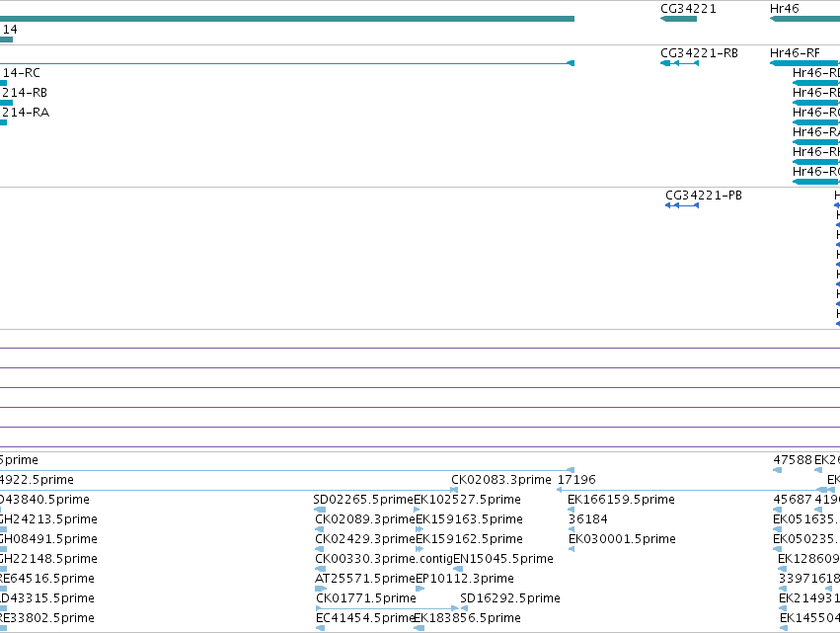Click the 36184 EST label
Viewport: 840px width, 633px height.
(587, 519)
